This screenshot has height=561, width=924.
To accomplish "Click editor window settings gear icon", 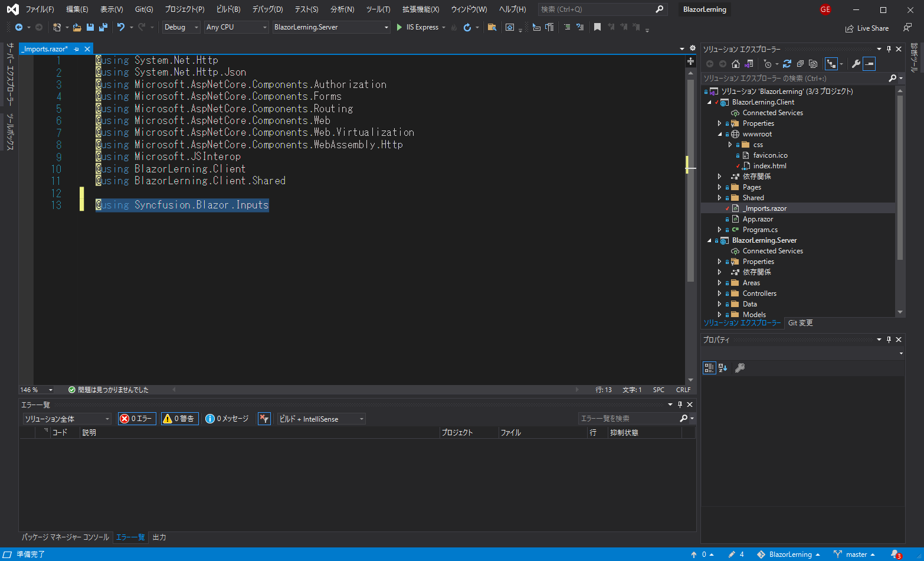I will pyautogui.click(x=693, y=48).
